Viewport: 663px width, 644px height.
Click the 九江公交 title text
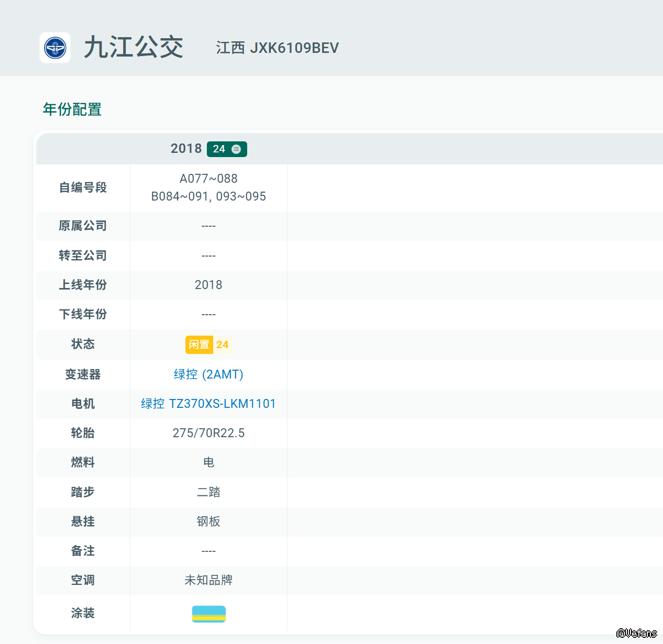point(134,48)
